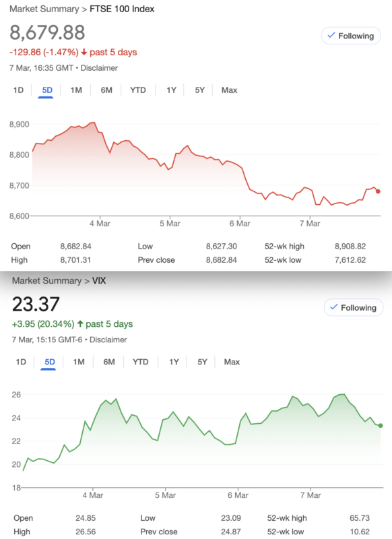Select the 1D tab on FTSE 100 chart
This screenshot has width=392, height=539.
point(18,90)
